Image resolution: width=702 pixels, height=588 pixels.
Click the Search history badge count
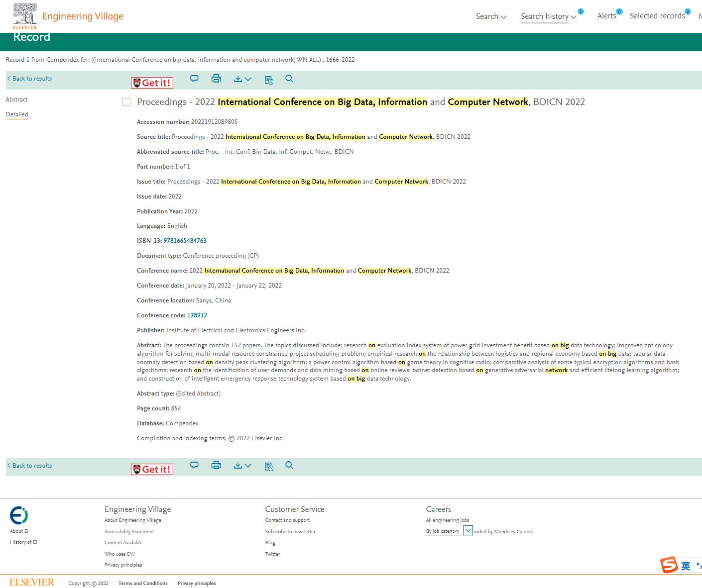point(581,11)
